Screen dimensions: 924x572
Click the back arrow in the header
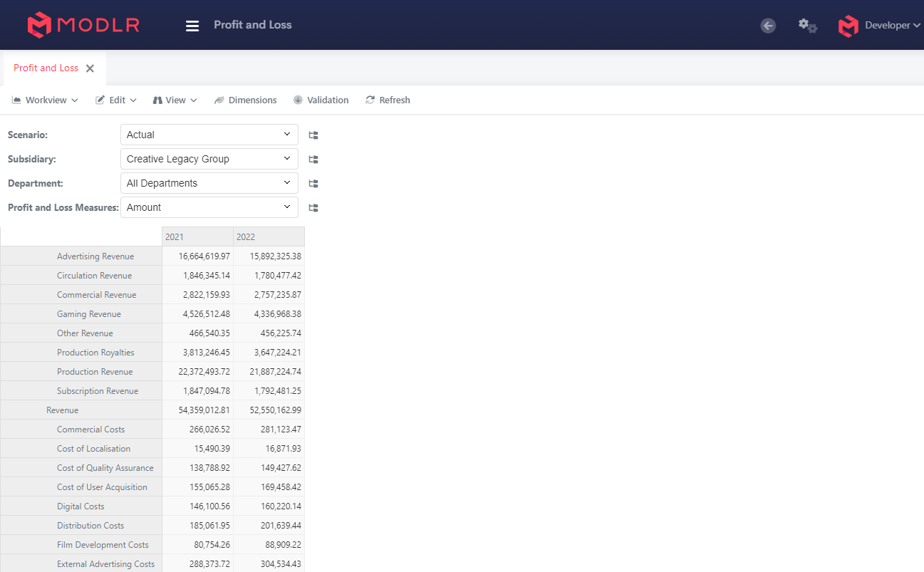(767, 25)
